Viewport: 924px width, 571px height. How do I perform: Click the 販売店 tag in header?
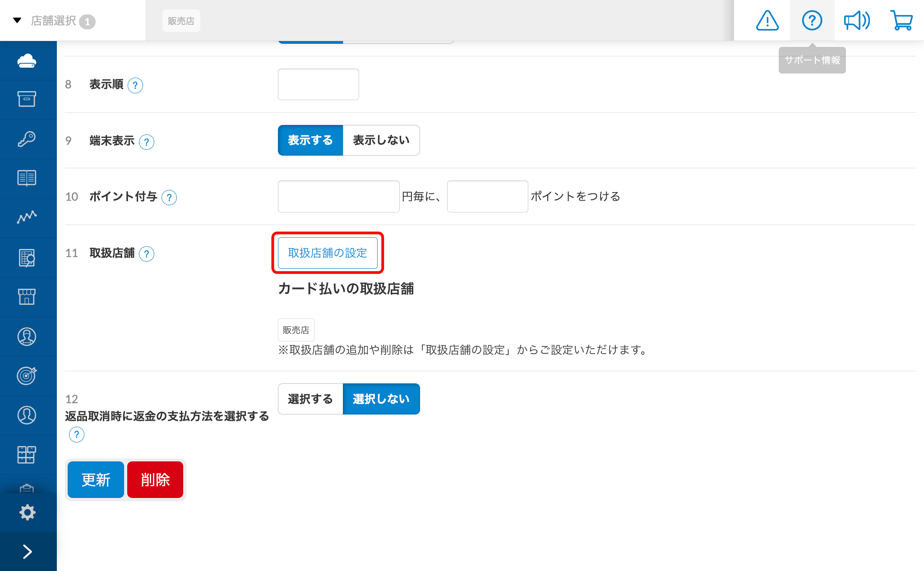click(x=181, y=21)
